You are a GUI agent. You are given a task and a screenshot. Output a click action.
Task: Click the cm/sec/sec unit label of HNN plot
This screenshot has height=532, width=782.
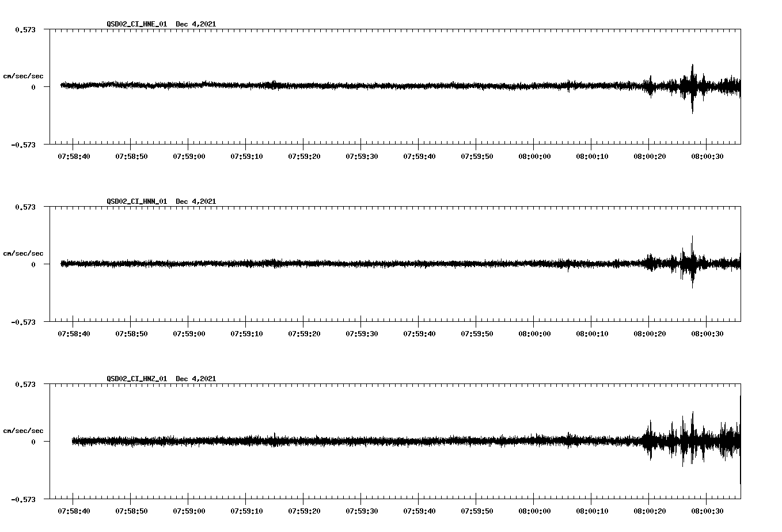coord(23,253)
